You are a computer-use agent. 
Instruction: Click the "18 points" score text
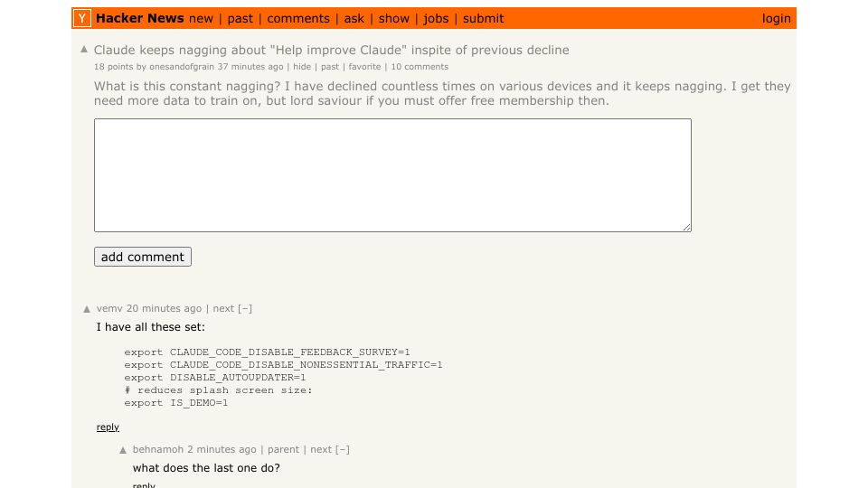pyautogui.click(x=114, y=67)
